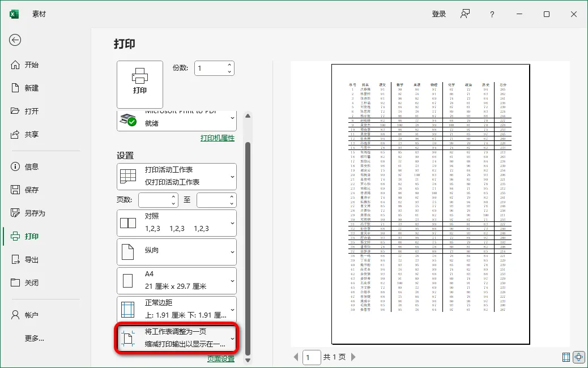The image size is (588, 368).
Task: Open help with the question mark
Action: point(492,14)
